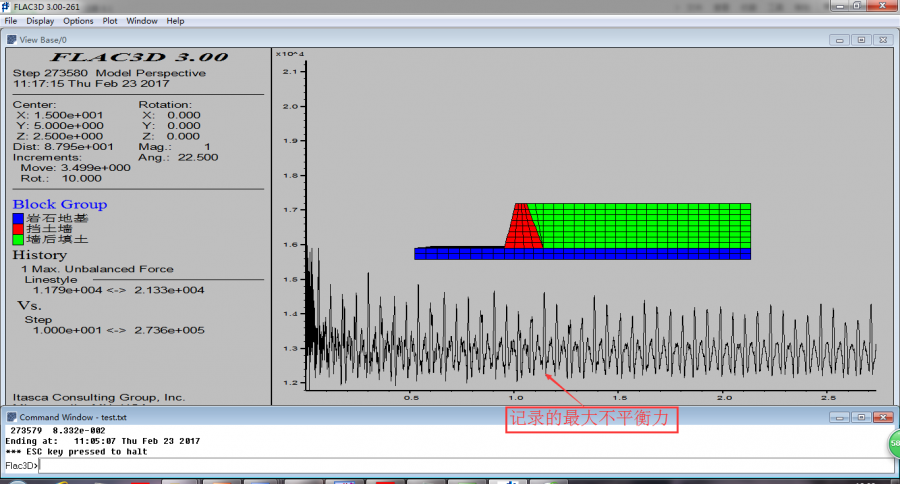
Task: Click the blue rock foundation color swatch
Action: tap(18, 218)
